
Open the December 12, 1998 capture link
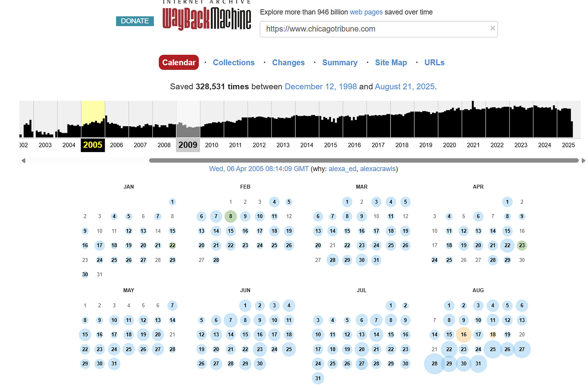[321, 87]
